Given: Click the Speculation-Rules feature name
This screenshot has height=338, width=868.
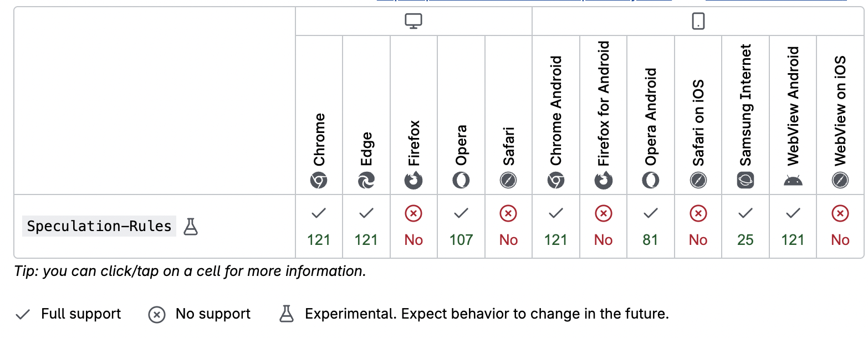Looking at the screenshot, I should 99,226.
